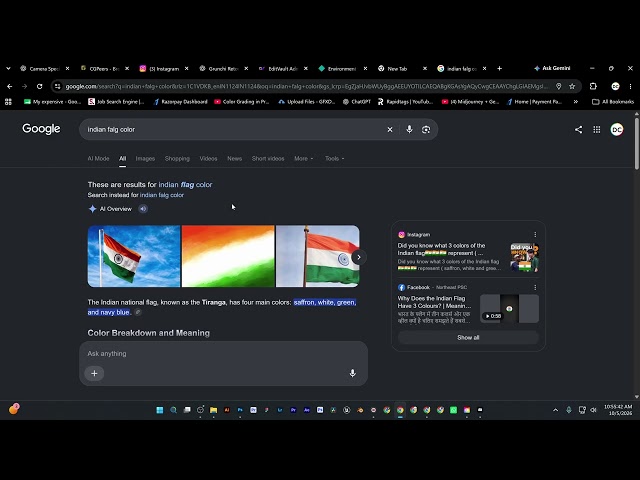Viewport: 640px width, 480px height.
Task: Open File Explorer from the taskbar
Action: (x=213, y=410)
